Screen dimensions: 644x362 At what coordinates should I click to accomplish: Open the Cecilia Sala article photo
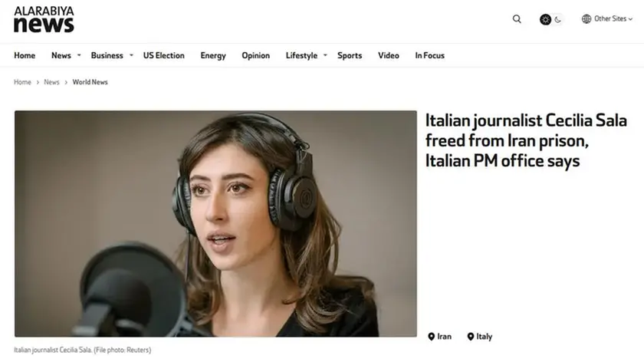click(x=215, y=223)
